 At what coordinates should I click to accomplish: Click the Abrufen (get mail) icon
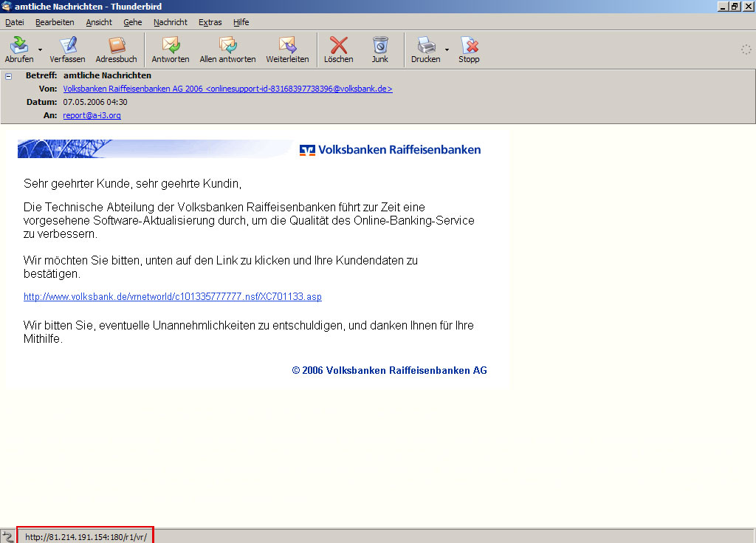[19, 49]
